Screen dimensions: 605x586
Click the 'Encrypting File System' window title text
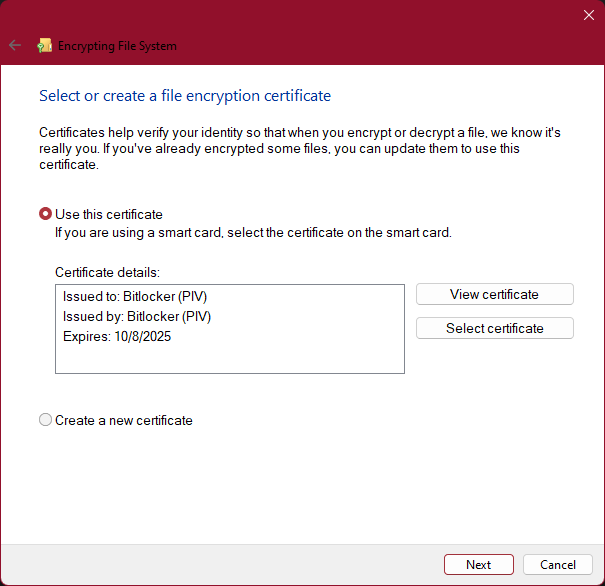tap(117, 46)
